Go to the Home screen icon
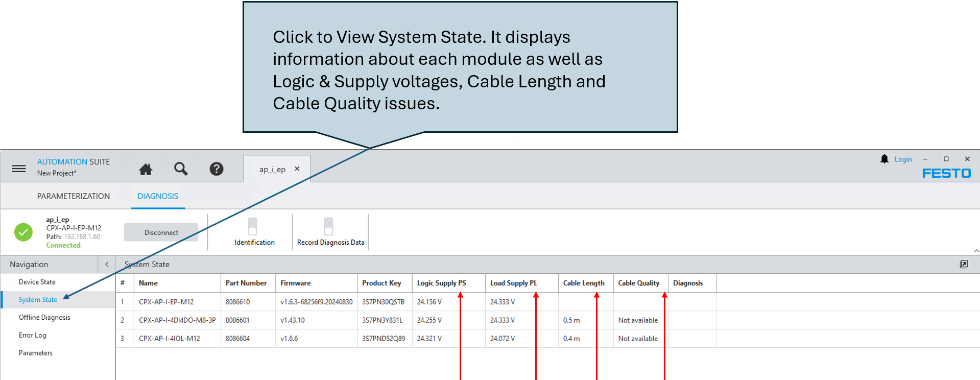This screenshot has height=380, width=980. coord(146,169)
